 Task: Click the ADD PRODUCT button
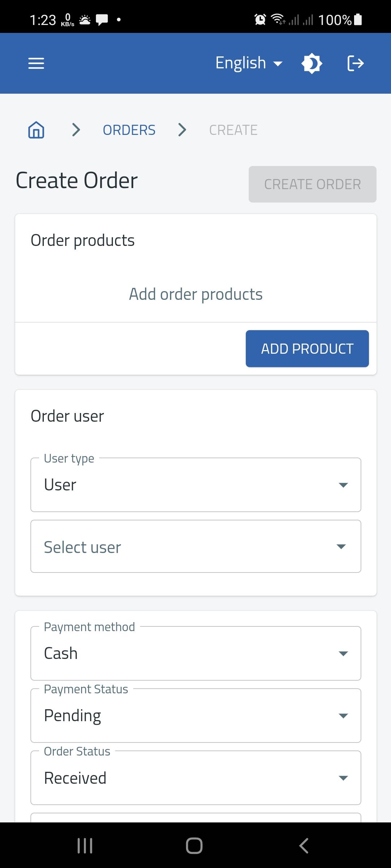pos(307,349)
